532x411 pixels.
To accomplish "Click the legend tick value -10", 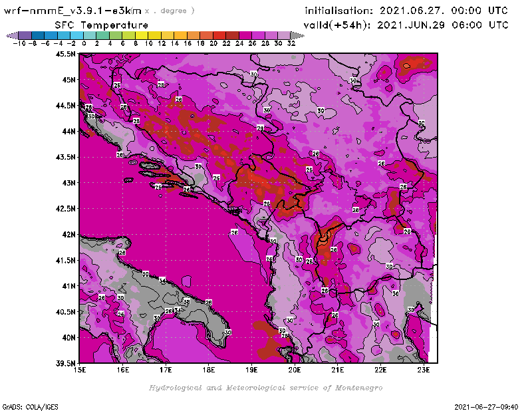I will click(x=19, y=43).
